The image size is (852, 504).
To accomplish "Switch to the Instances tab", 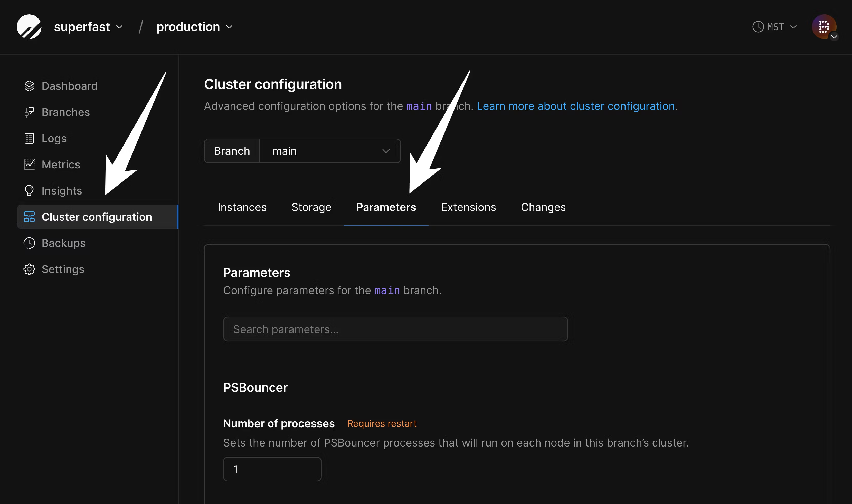I will 242,207.
